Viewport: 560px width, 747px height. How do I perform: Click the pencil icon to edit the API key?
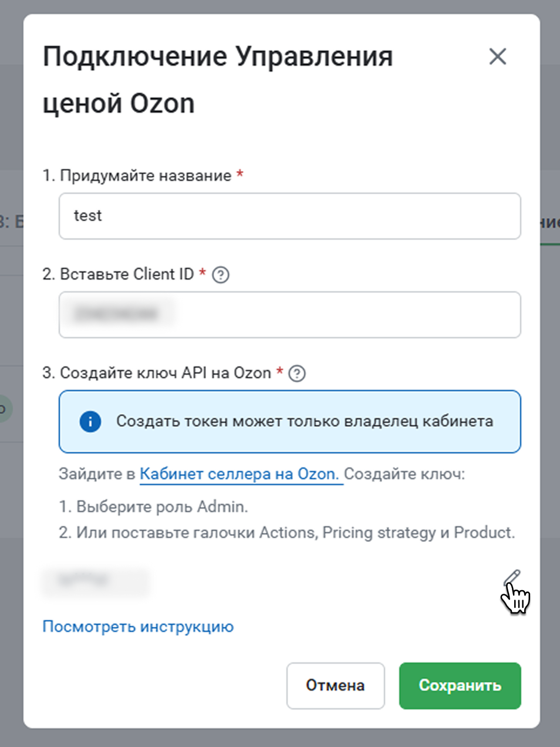(x=512, y=577)
